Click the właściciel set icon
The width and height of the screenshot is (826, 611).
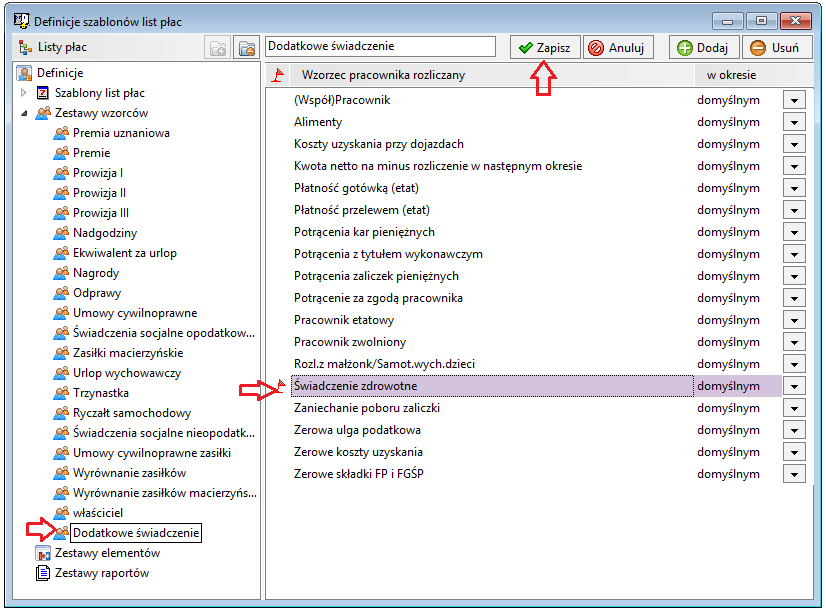tap(61, 513)
